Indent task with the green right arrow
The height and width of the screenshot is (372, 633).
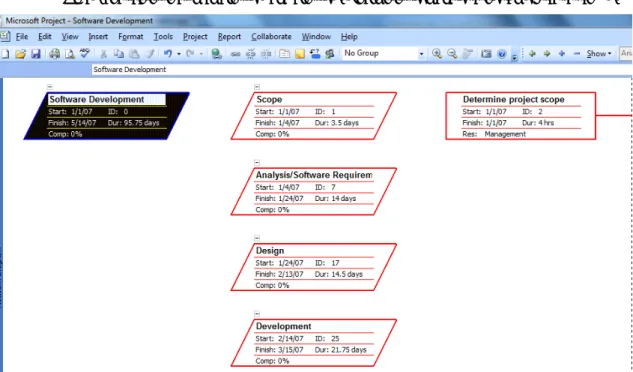(547, 53)
